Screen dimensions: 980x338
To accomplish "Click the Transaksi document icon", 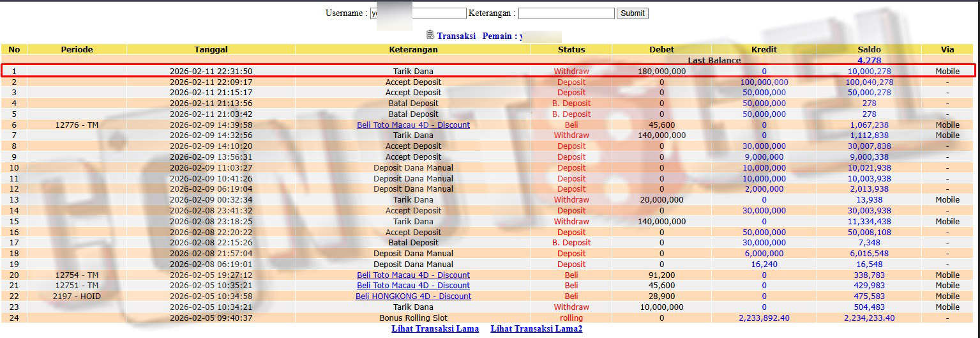I will pyautogui.click(x=430, y=35).
